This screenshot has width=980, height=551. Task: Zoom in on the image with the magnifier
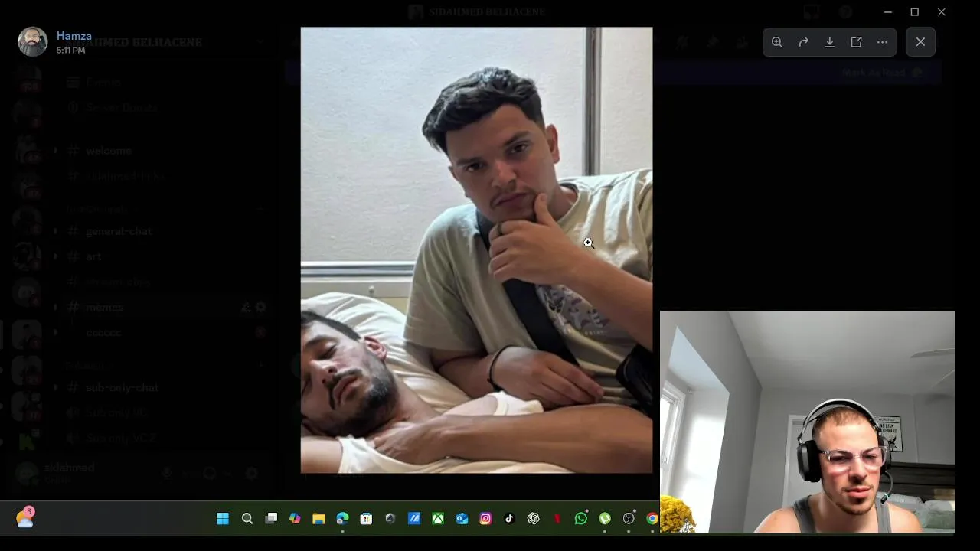777,42
